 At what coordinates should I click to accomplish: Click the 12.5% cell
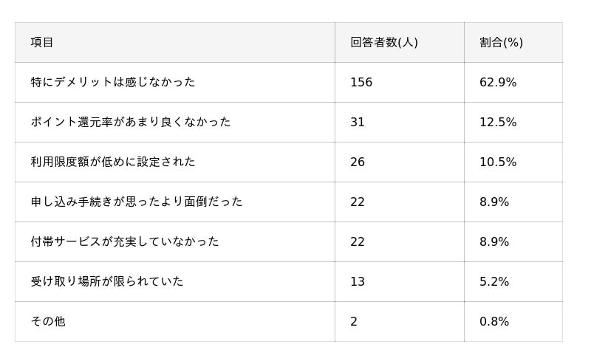[498, 123]
